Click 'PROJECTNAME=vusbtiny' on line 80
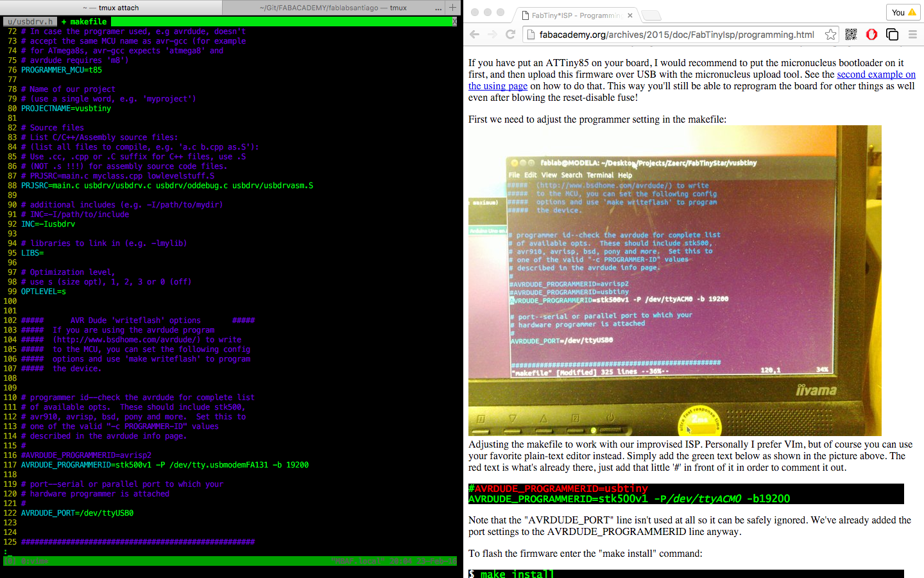Image resolution: width=924 pixels, height=578 pixels. click(66, 109)
